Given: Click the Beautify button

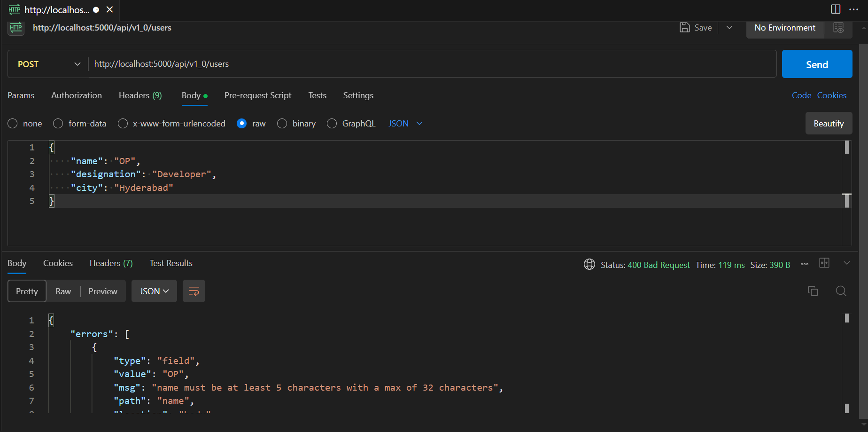Looking at the screenshot, I should coord(829,124).
